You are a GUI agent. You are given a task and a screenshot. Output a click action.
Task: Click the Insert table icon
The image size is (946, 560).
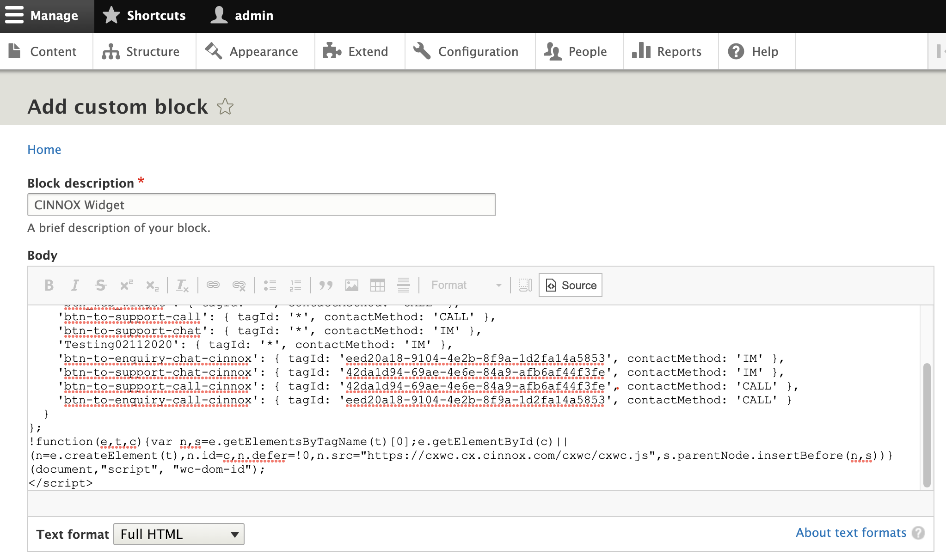tap(378, 285)
